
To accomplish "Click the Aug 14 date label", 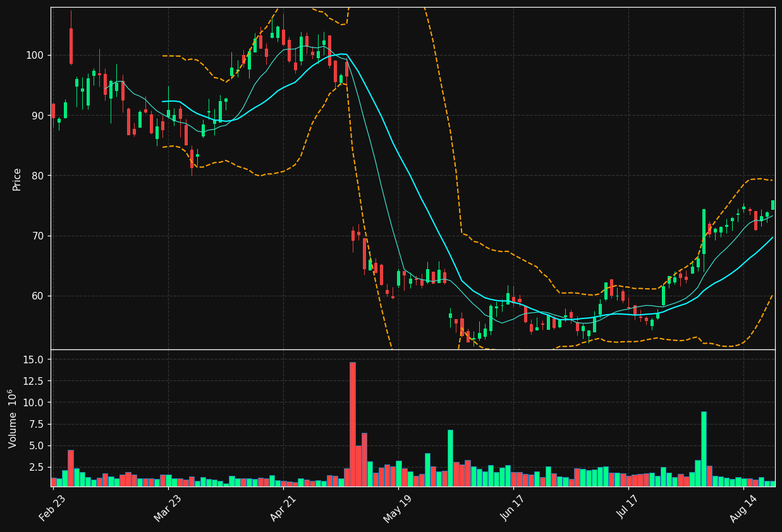I will click(742, 509).
